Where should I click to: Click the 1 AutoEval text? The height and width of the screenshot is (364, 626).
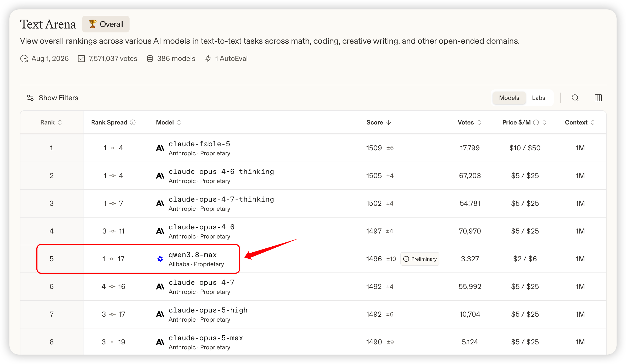(231, 59)
